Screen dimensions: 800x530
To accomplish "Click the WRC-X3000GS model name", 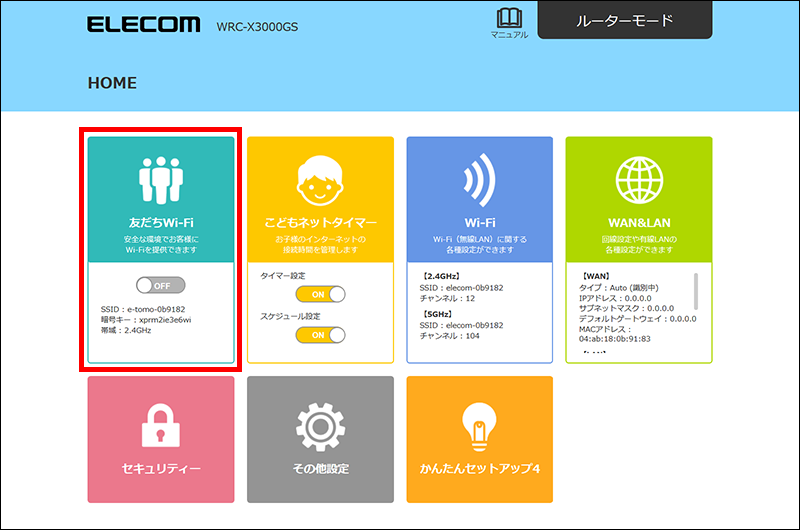I will (x=257, y=27).
